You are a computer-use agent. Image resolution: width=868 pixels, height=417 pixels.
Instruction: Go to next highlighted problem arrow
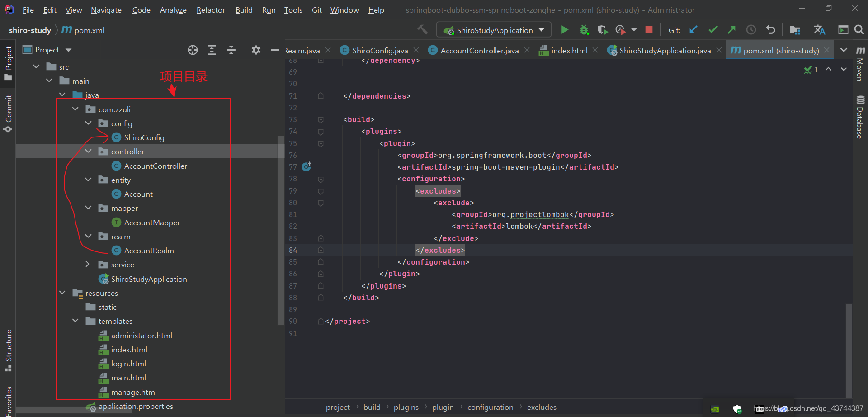click(844, 69)
